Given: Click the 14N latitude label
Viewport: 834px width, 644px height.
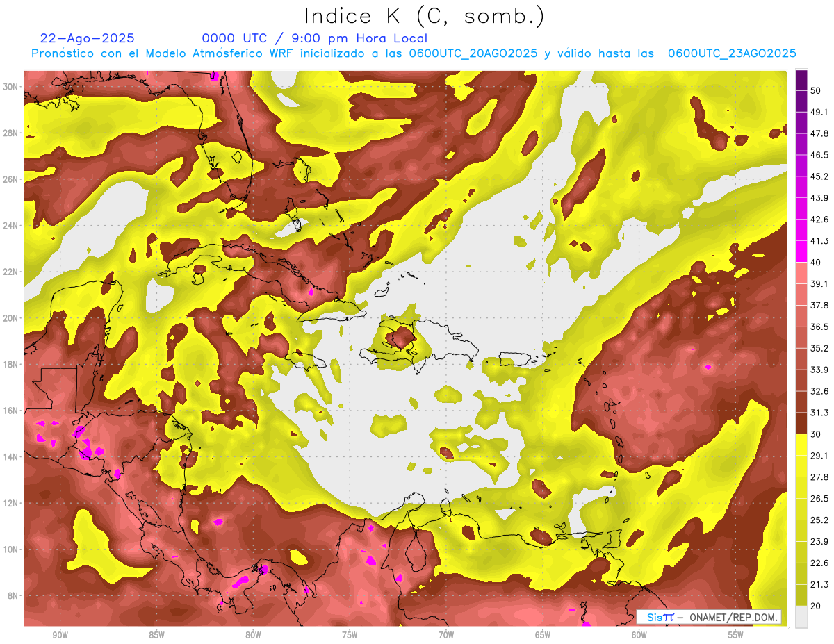Looking at the screenshot, I should (x=10, y=456).
